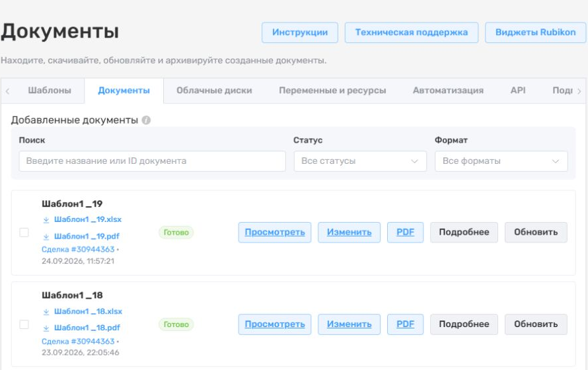Click Подробнее for Шаблон1_18
The width and height of the screenshot is (588, 370).
[x=464, y=324]
